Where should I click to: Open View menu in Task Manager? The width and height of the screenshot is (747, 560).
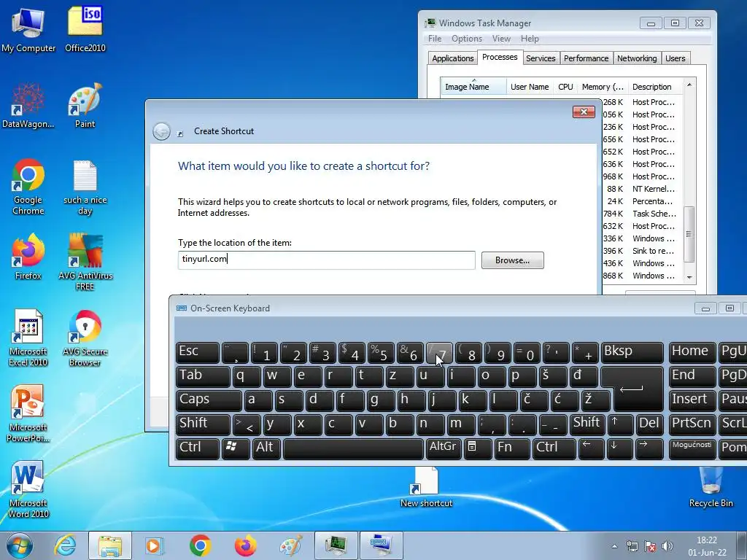[x=501, y=39]
